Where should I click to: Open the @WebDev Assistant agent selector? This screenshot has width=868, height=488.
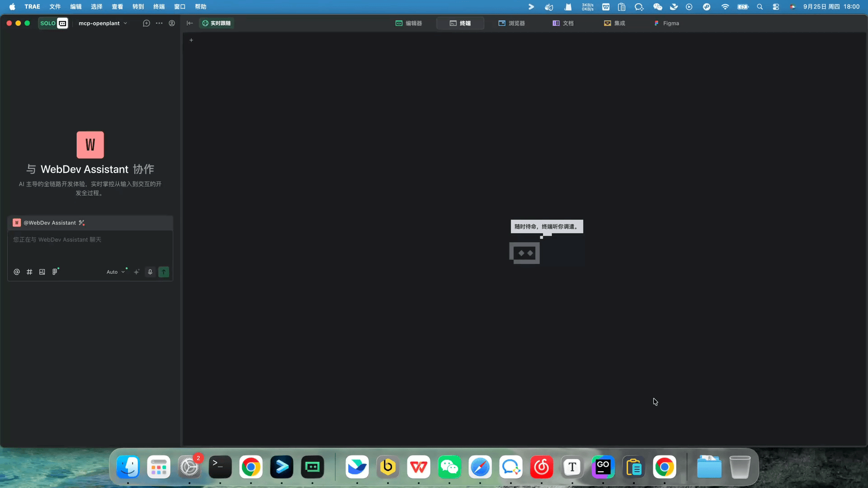point(49,223)
